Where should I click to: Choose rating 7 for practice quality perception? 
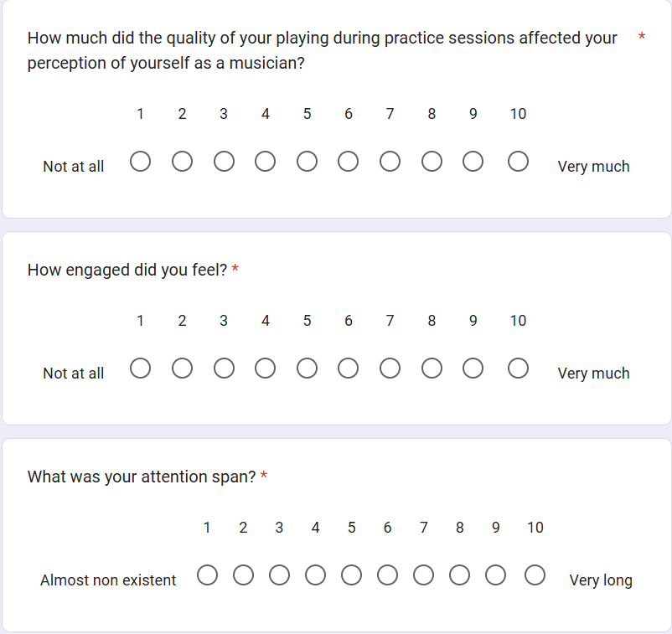pyautogui.click(x=390, y=161)
